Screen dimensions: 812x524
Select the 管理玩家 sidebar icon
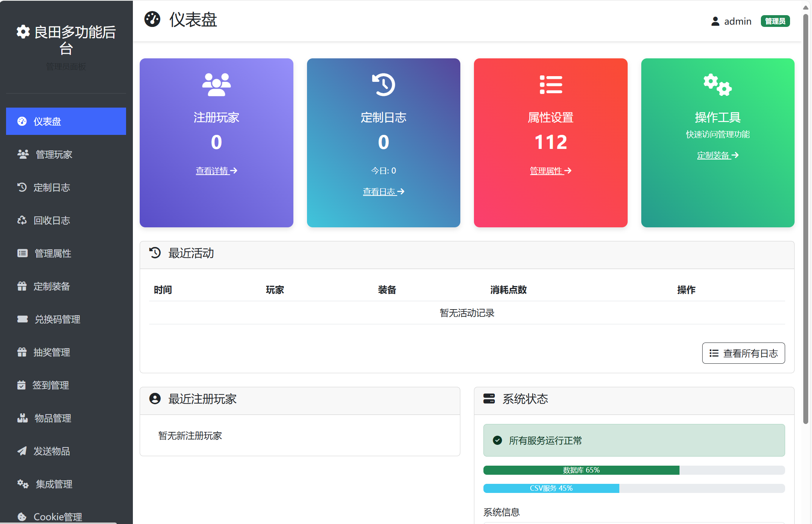[22, 154]
